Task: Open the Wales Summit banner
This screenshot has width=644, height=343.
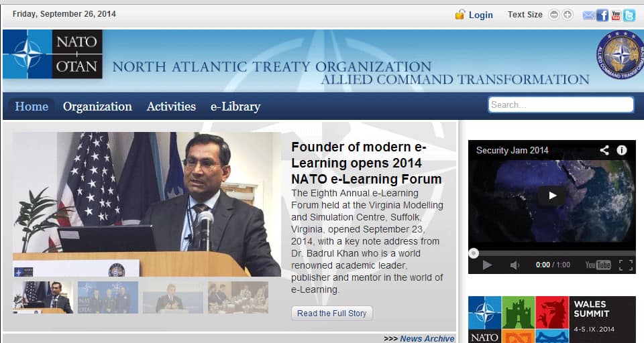Action: tap(551, 320)
